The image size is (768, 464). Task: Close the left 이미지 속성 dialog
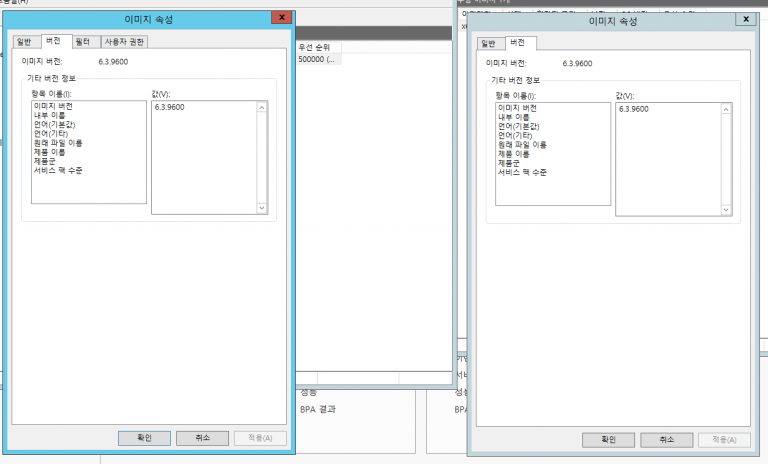[x=283, y=17]
